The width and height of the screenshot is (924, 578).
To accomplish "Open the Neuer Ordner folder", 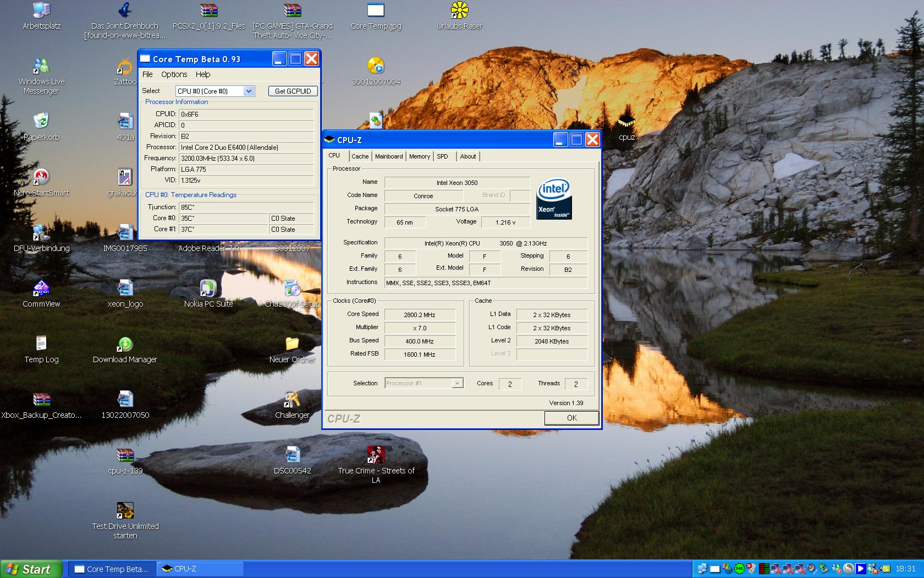I will click(292, 344).
